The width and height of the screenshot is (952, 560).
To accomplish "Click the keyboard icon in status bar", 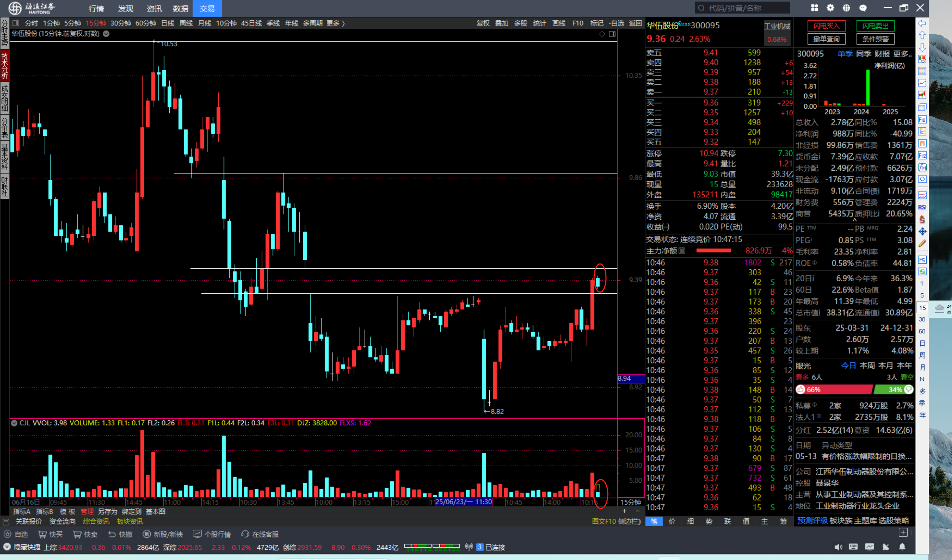I will point(853,546).
